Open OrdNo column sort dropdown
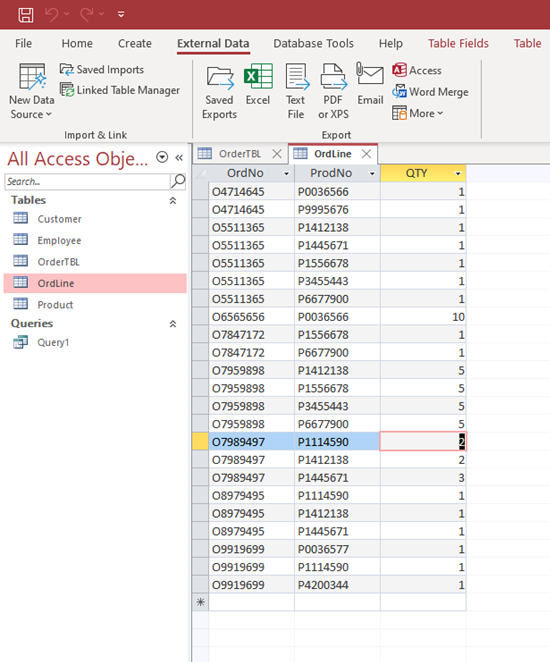Image resolution: width=550 pixels, height=662 pixels. [286, 174]
